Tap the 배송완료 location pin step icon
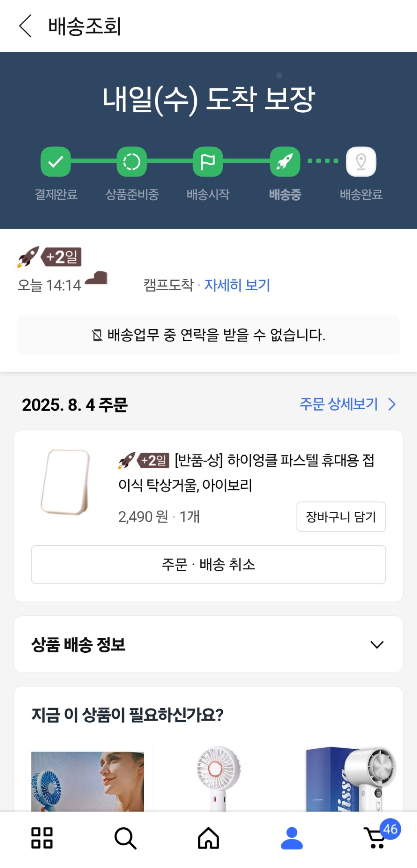The width and height of the screenshot is (417, 868). [x=361, y=162]
